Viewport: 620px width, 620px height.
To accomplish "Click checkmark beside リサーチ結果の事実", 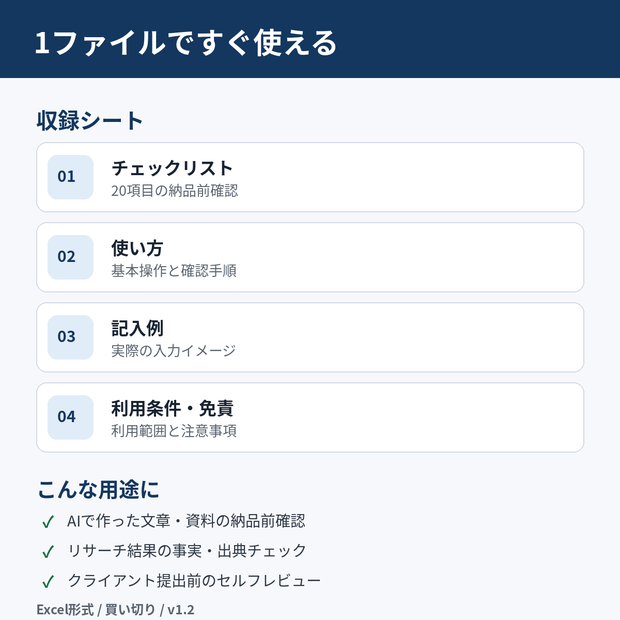I will 48,552.
